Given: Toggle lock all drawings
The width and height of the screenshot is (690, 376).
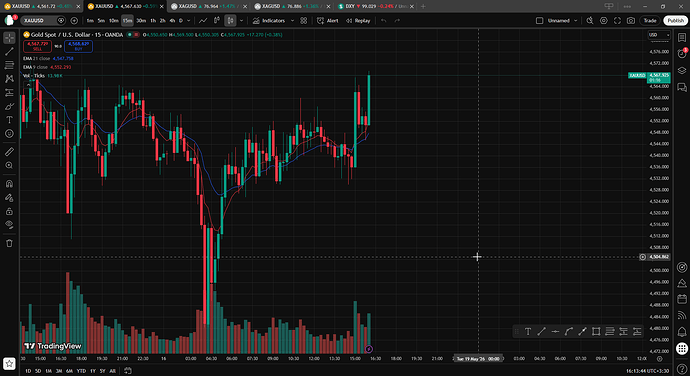Looking at the screenshot, I should 9,211.
